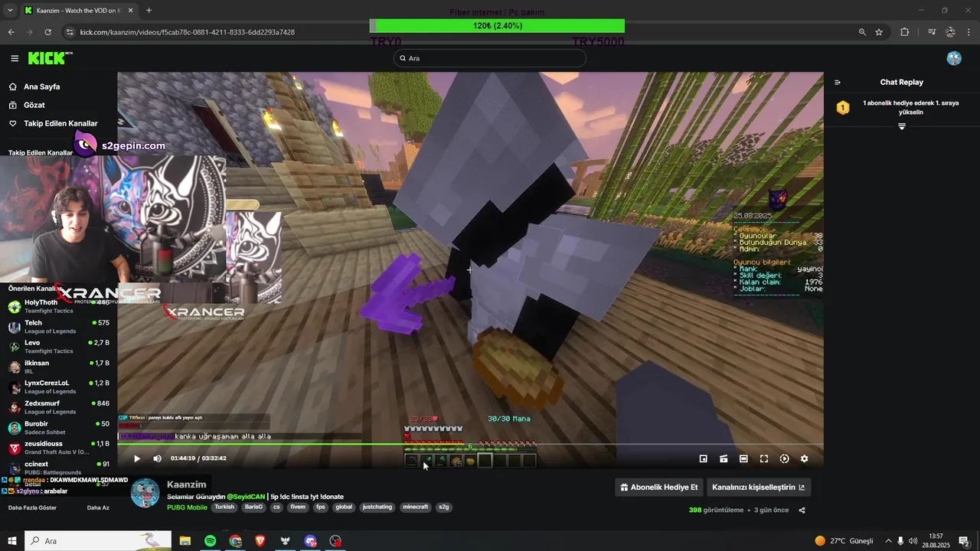The image size is (980, 551).
Task: Open the Telch recommended channel
Action: [x=59, y=327]
